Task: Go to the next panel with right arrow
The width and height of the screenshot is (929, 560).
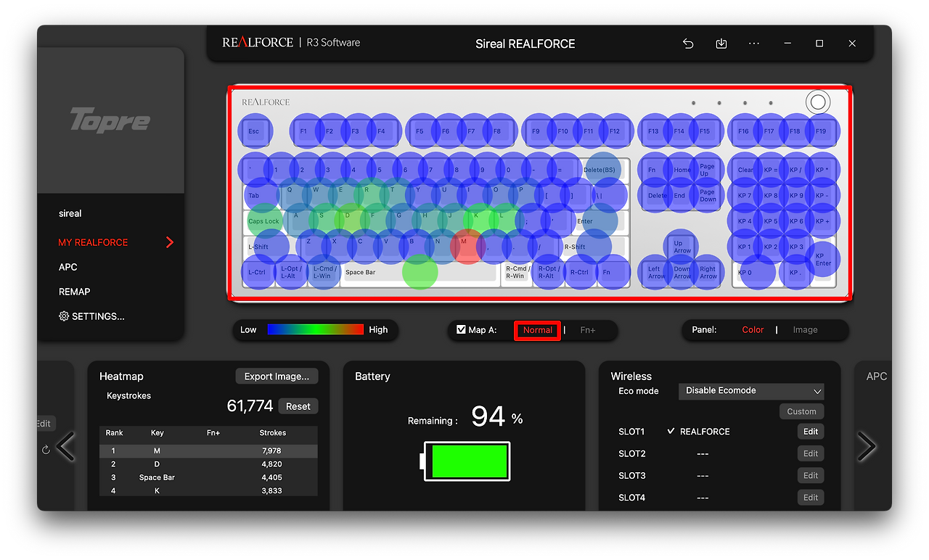Action: click(x=867, y=446)
